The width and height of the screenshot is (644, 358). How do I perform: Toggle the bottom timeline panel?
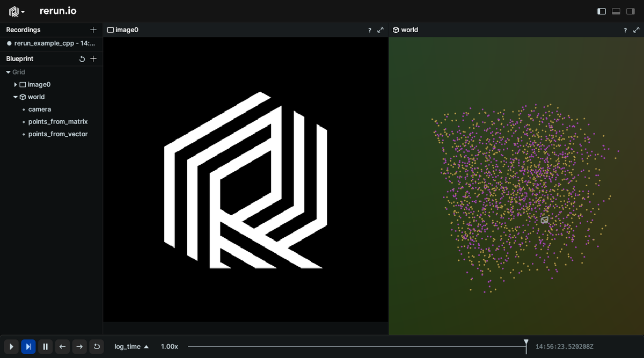pos(616,11)
